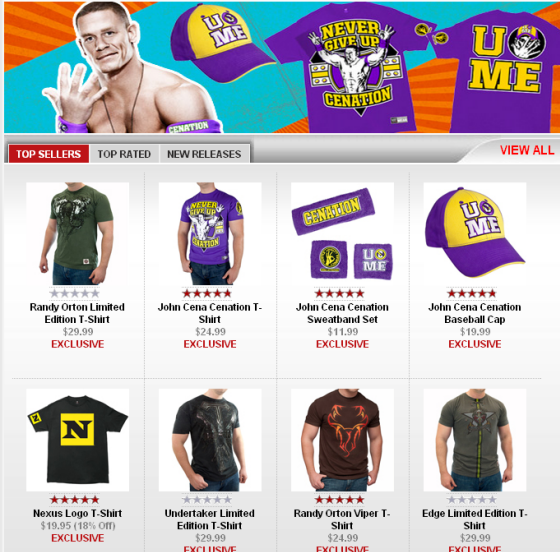Click the black Nexus N logo shirt image
Viewport: 560px width, 552px height.
(78, 440)
